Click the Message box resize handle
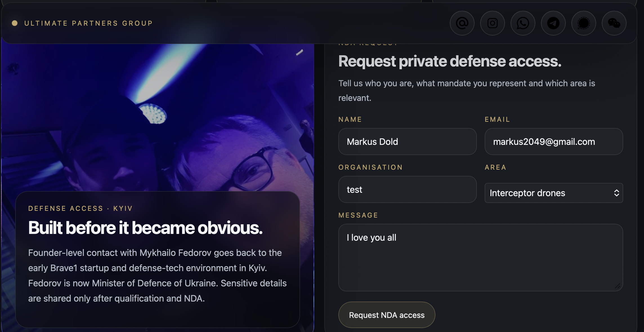This screenshot has width=644, height=332. tap(618, 286)
